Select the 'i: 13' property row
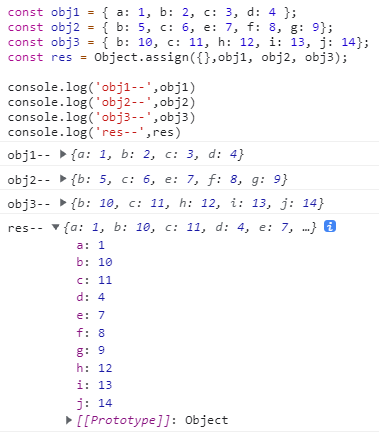The image size is (379, 434). tap(94, 385)
